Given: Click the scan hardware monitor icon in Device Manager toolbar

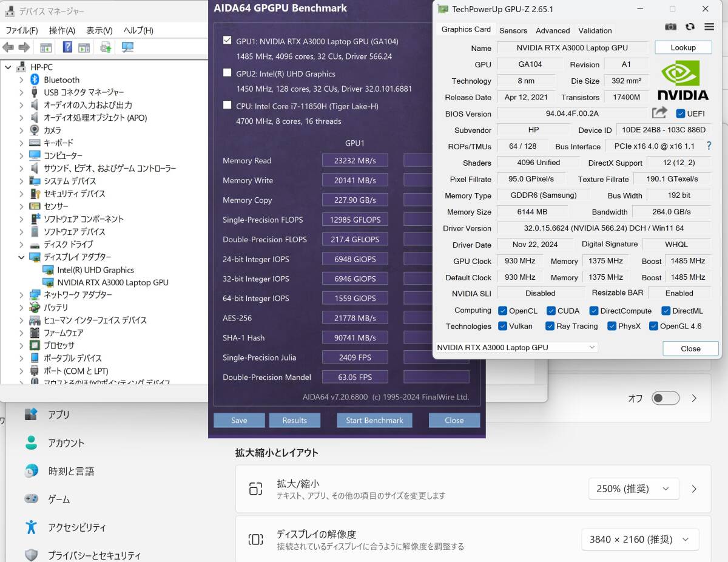Looking at the screenshot, I should [x=127, y=47].
